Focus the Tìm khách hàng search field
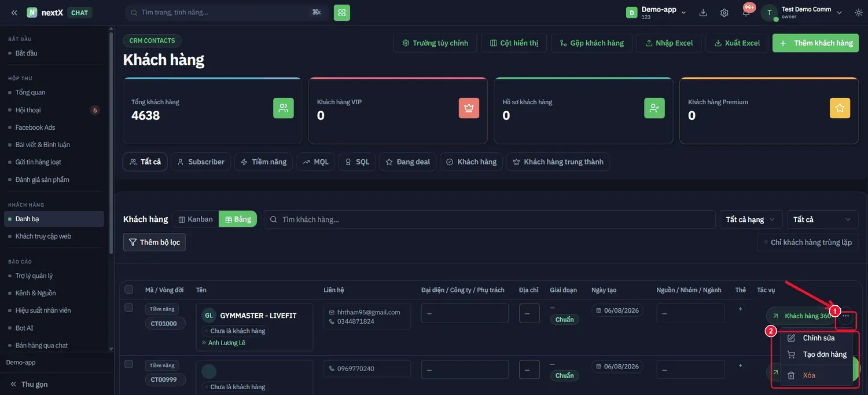 (490, 220)
